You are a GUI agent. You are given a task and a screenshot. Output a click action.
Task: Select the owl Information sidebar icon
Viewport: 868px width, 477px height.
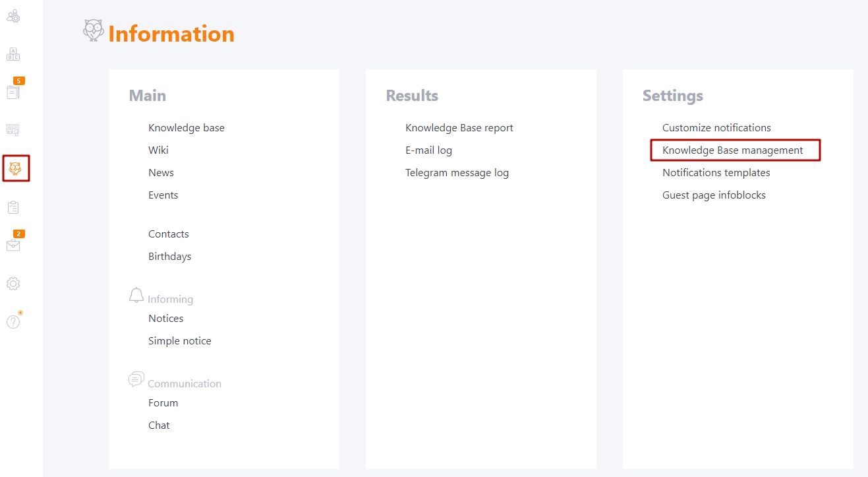point(16,168)
